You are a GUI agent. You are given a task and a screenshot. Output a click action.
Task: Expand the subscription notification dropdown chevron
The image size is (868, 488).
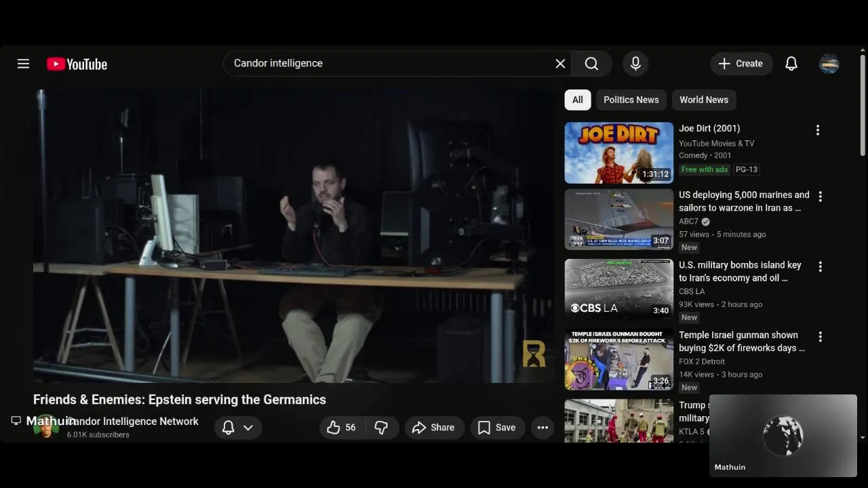coord(248,428)
